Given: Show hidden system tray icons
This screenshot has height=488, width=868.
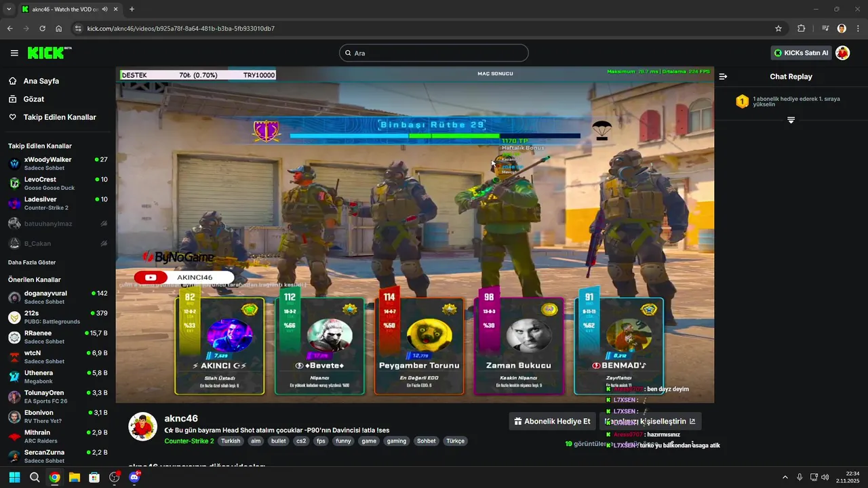Looking at the screenshot, I should [x=785, y=477].
